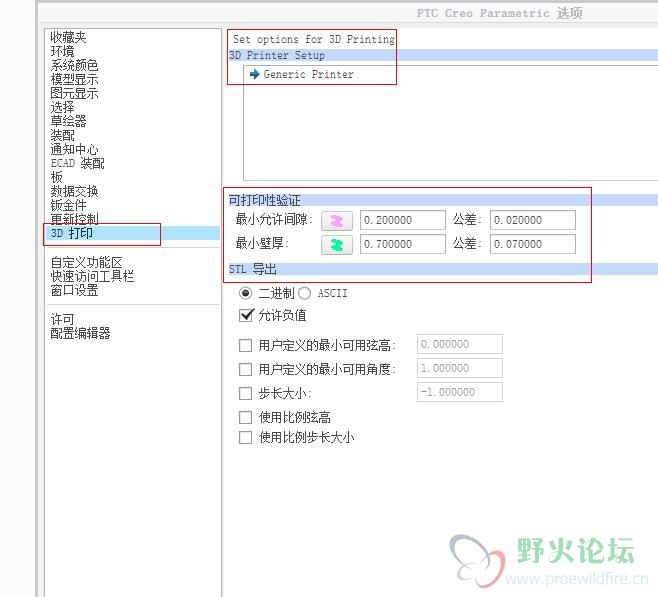The width and height of the screenshot is (658, 597).
Task: Click the Generic Printer arrow icon
Action: pos(254,74)
